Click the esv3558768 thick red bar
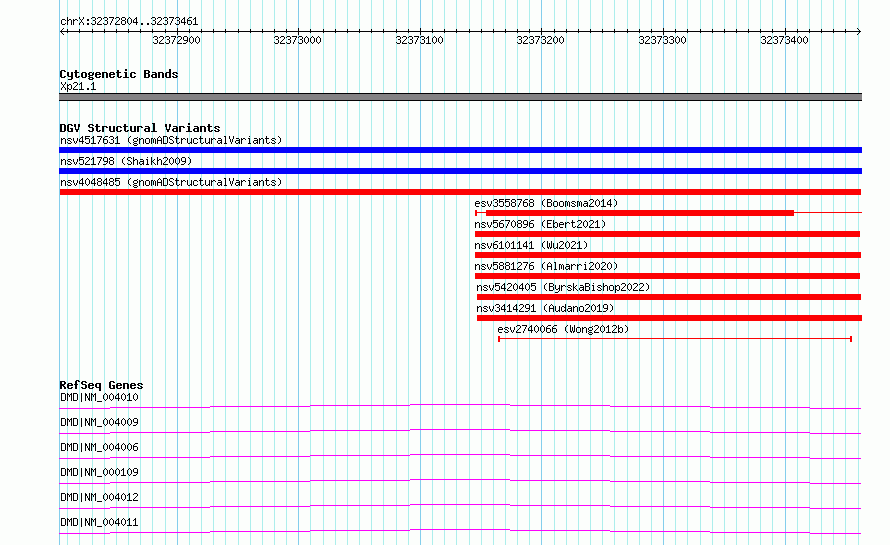Viewport: 890px width, 545px height. [640, 213]
